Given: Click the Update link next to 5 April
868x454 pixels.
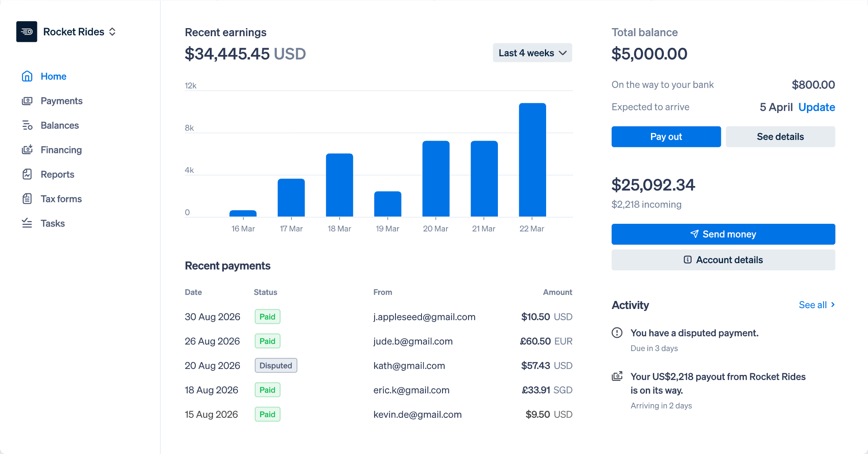Looking at the screenshot, I should [x=817, y=107].
